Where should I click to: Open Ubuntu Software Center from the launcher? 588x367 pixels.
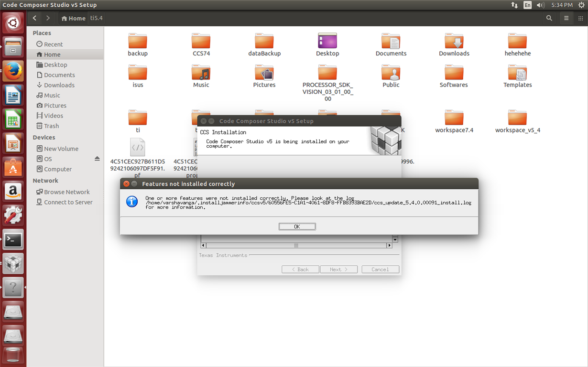click(13, 168)
